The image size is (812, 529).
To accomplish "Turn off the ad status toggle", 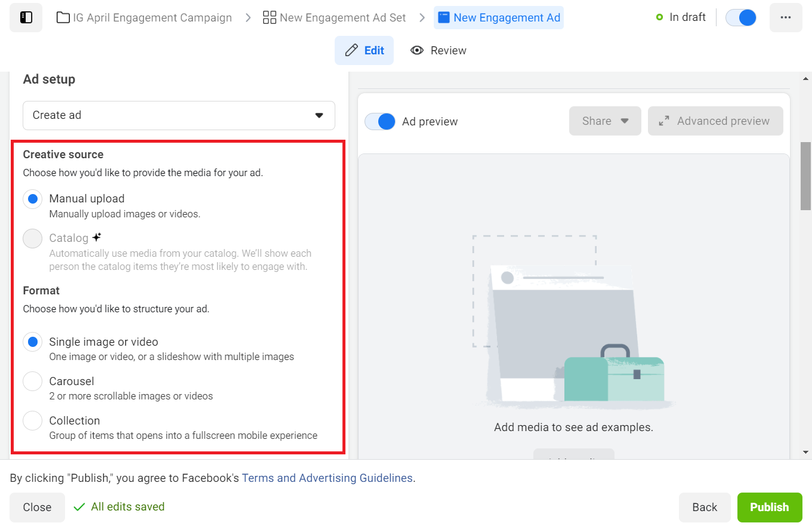I will coord(740,17).
